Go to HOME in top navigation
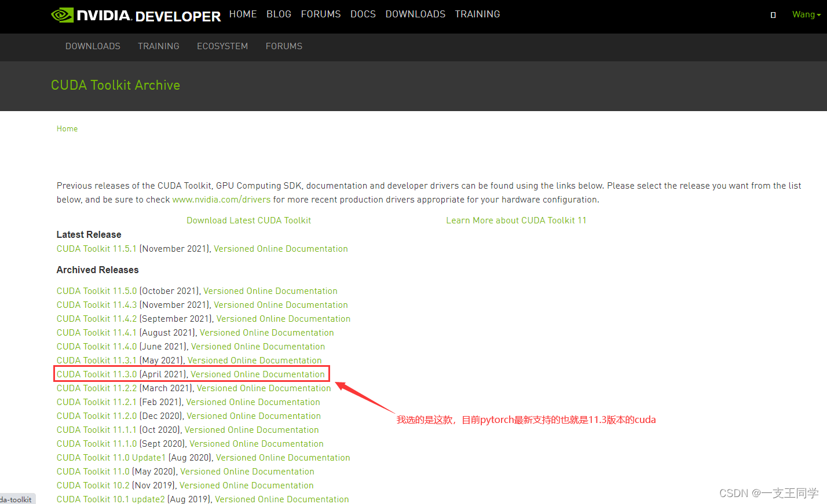The image size is (827, 504). [243, 14]
